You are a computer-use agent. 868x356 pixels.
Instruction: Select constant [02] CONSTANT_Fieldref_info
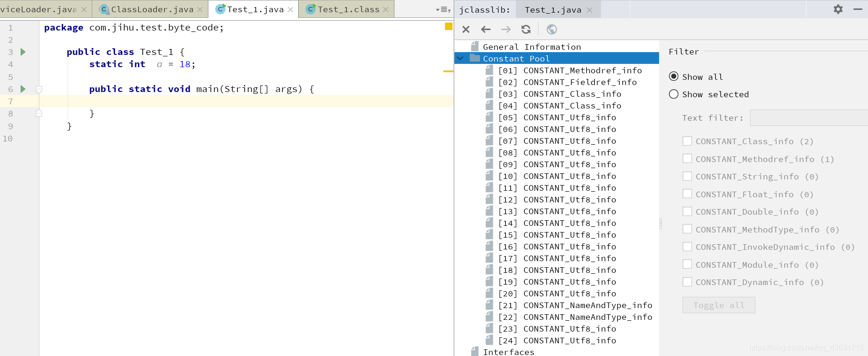(x=567, y=82)
